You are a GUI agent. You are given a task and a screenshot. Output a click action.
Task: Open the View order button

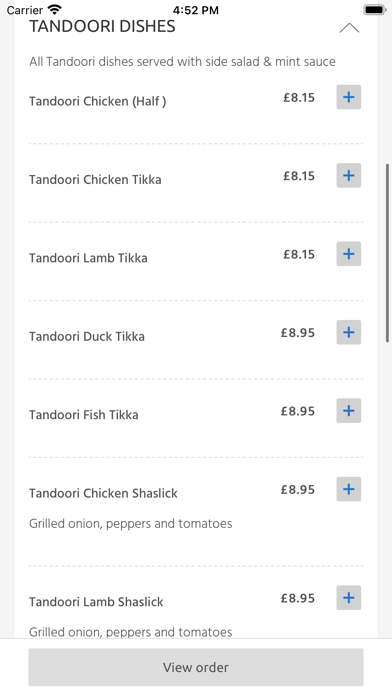point(196,667)
